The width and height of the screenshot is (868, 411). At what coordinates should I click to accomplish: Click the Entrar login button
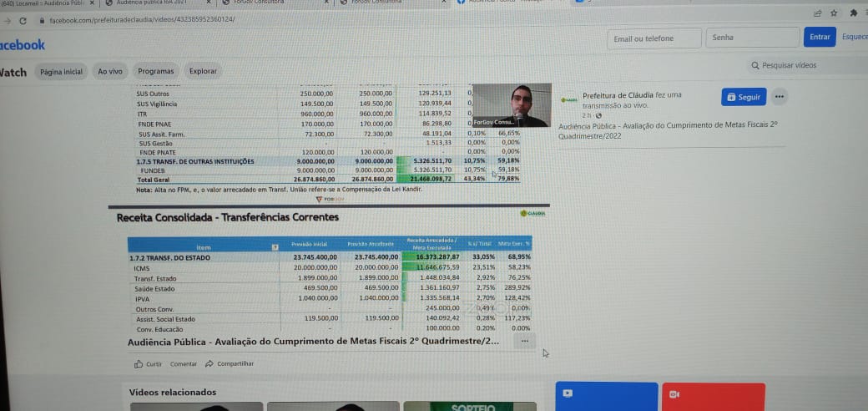[820, 37]
